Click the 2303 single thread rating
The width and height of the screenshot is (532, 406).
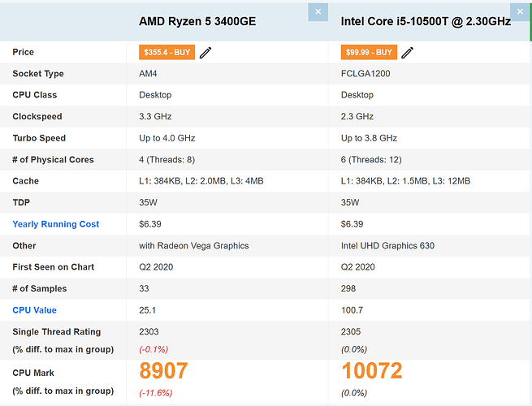[x=150, y=332]
